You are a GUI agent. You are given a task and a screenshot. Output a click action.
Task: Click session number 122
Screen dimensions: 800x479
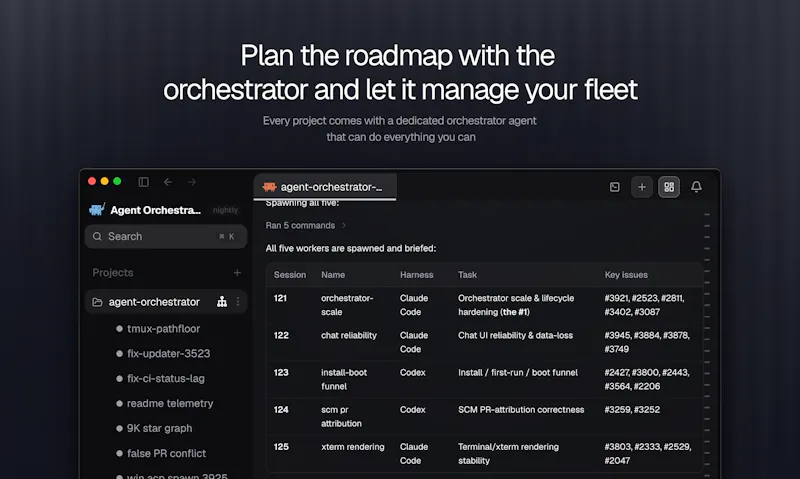(x=281, y=336)
